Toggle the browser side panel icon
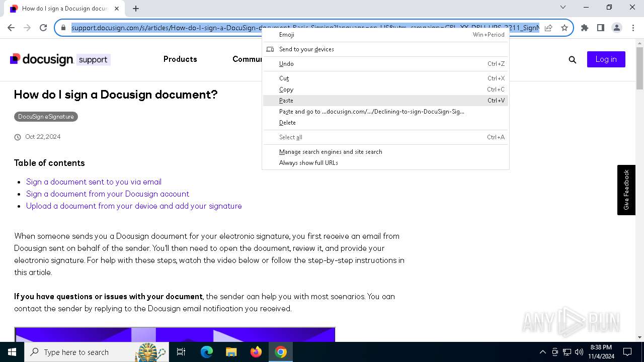Screen dimensions: 644x362 (x=600, y=28)
